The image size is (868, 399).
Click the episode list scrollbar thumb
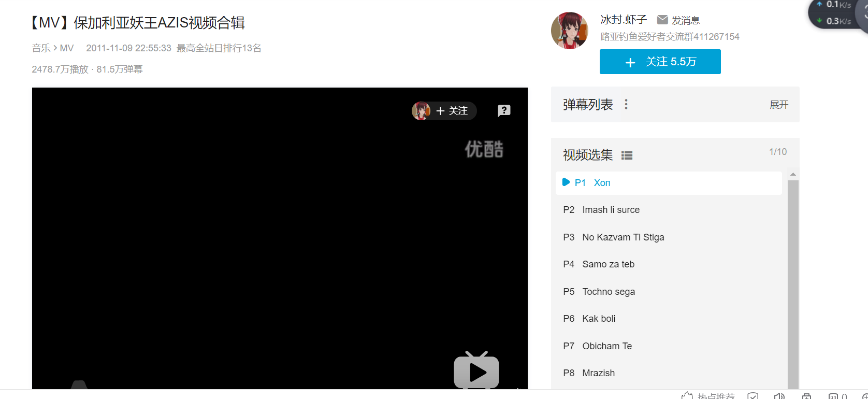coord(793,284)
